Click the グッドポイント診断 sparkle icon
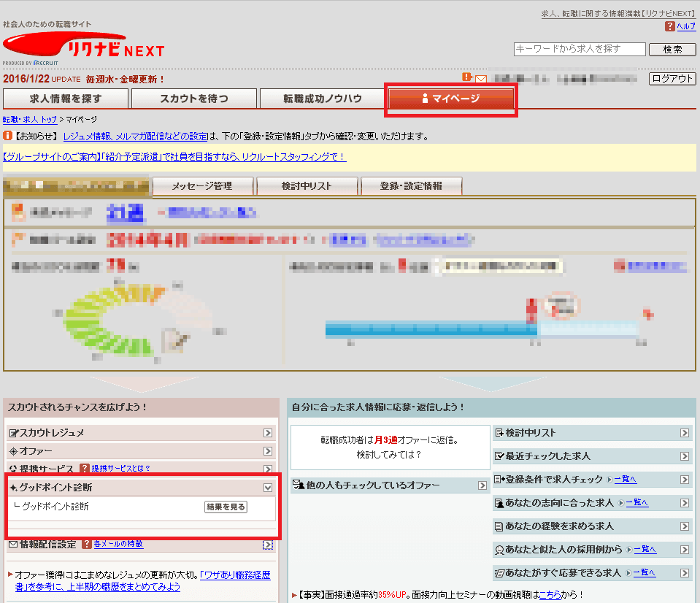The width and height of the screenshot is (700, 603). [x=14, y=488]
